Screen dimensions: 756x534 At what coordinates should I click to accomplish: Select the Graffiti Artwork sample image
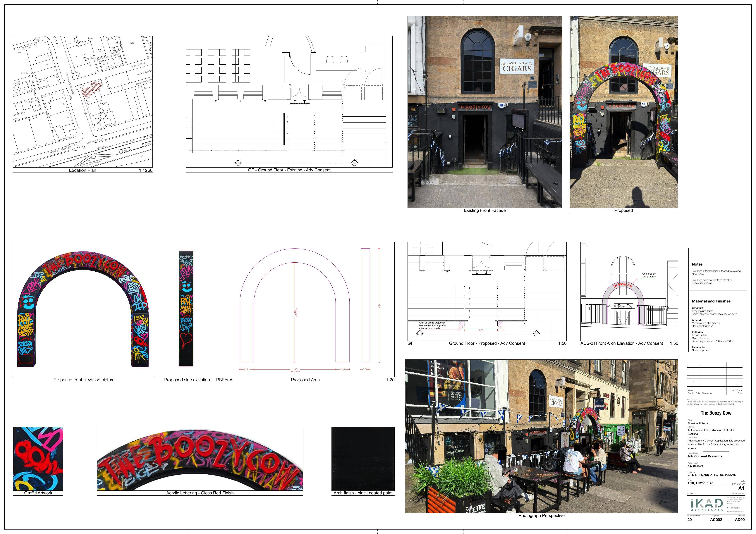[38, 459]
